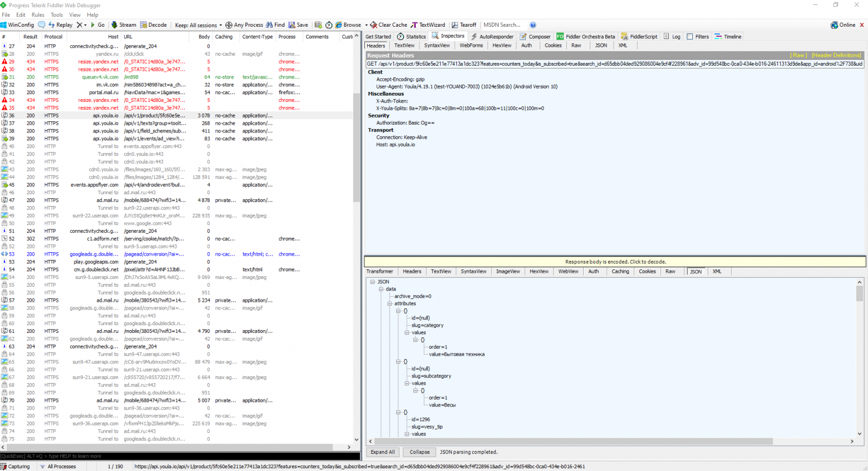Viewport: 868px width, 471px height.
Task: Open the Log tab
Action: click(x=672, y=37)
